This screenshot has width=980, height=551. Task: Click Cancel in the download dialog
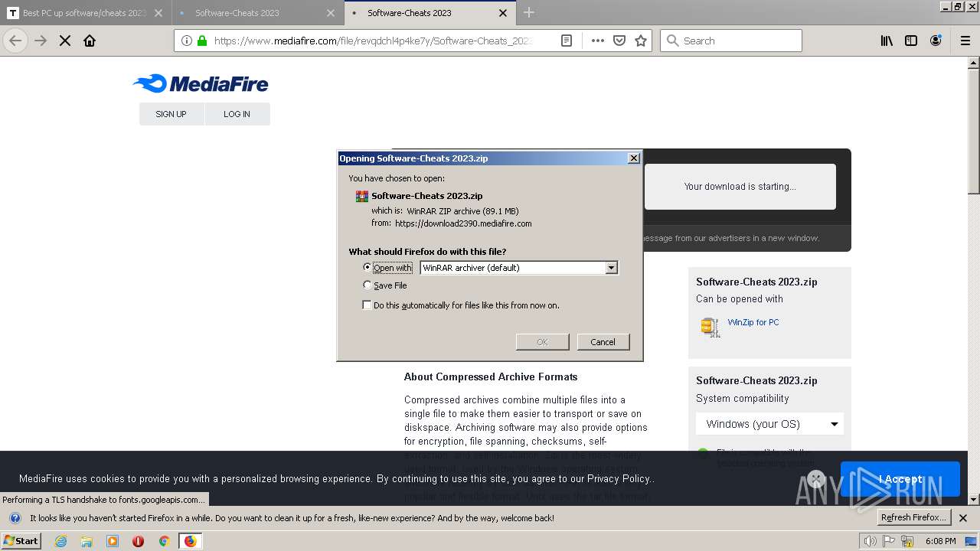(603, 342)
